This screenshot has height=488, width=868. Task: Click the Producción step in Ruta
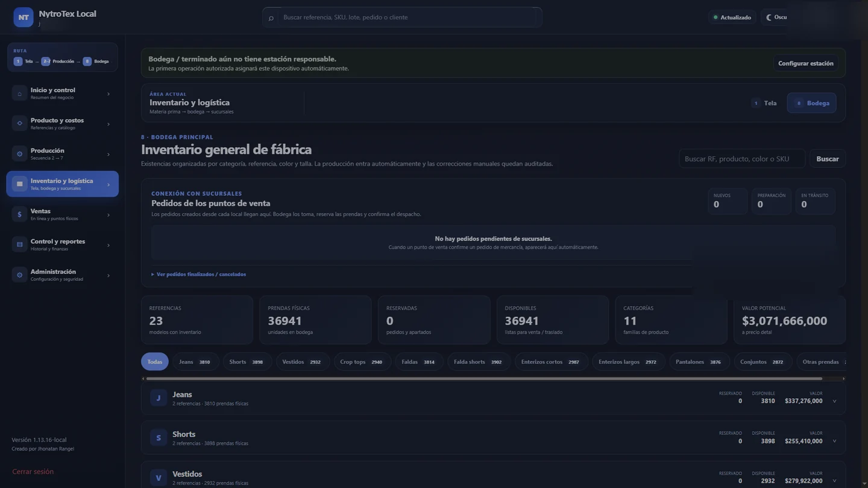58,61
